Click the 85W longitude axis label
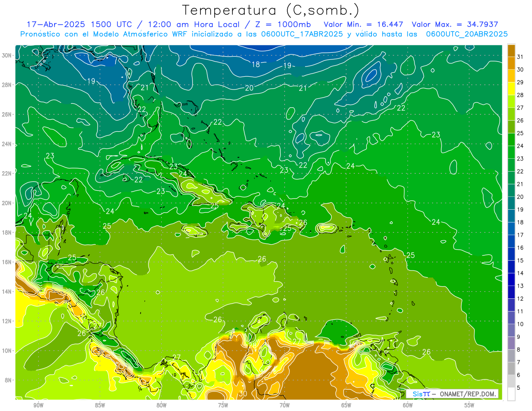The width and height of the screenshot is (532, 411). click(x=100, y=405)
